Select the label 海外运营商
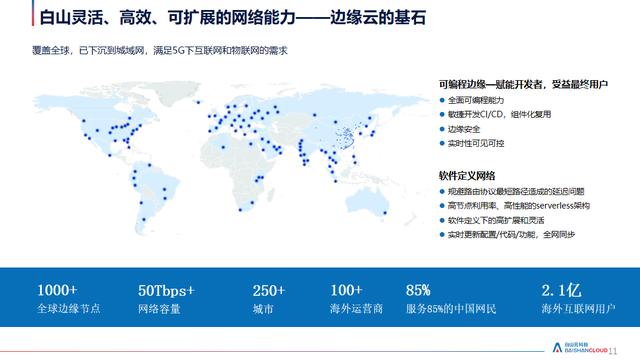Image resolution: width=640 pixels, height=360 pixels. point(356,309)
